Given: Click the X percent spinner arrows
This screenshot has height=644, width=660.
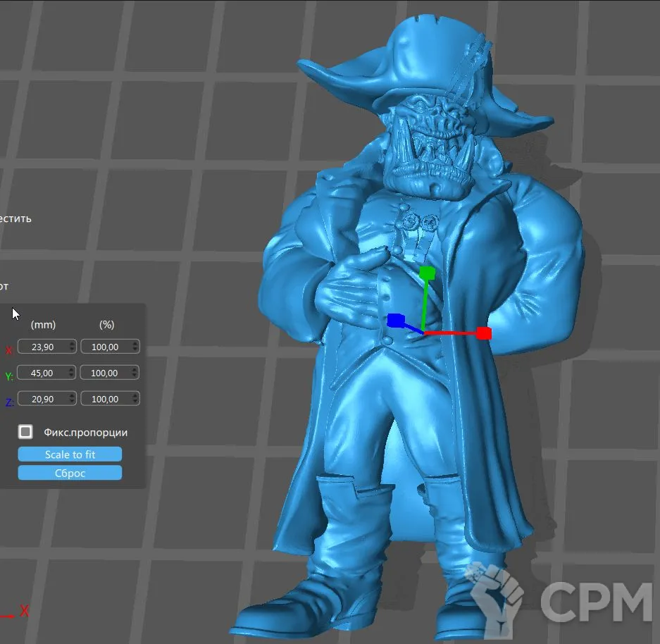Looking at the screenshot, I should click(x=135, y=347).
